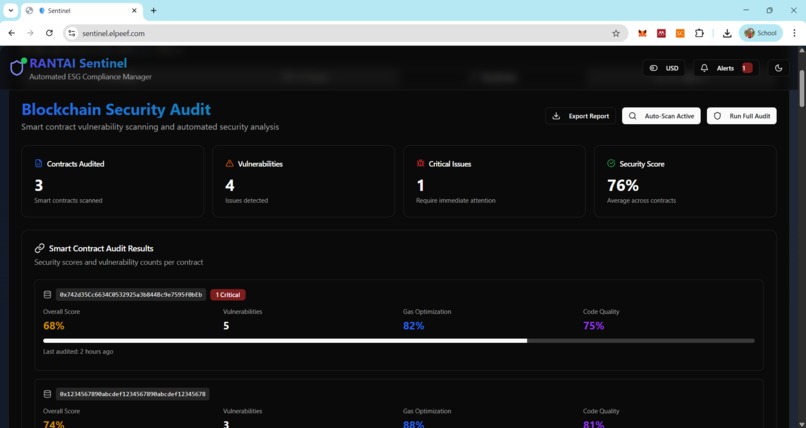This screenshot has width=806, height=428.
Task: Click the Blockchain Security Audit heading
Action: 116,109
